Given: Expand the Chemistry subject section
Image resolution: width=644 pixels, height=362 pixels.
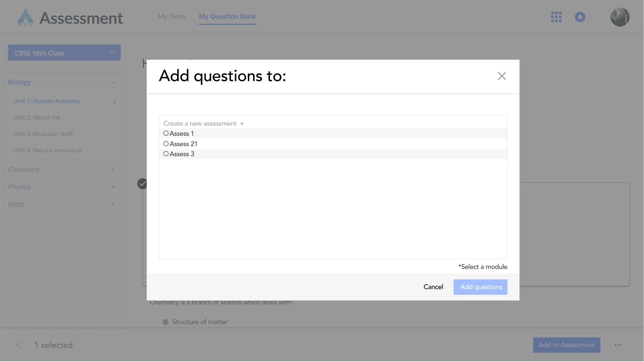Looking at the screenshot, I should click(x=113, y=169).
